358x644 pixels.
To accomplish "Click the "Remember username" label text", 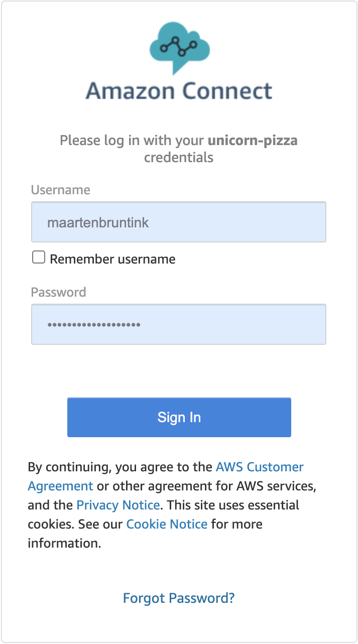I will pos(112,259).
